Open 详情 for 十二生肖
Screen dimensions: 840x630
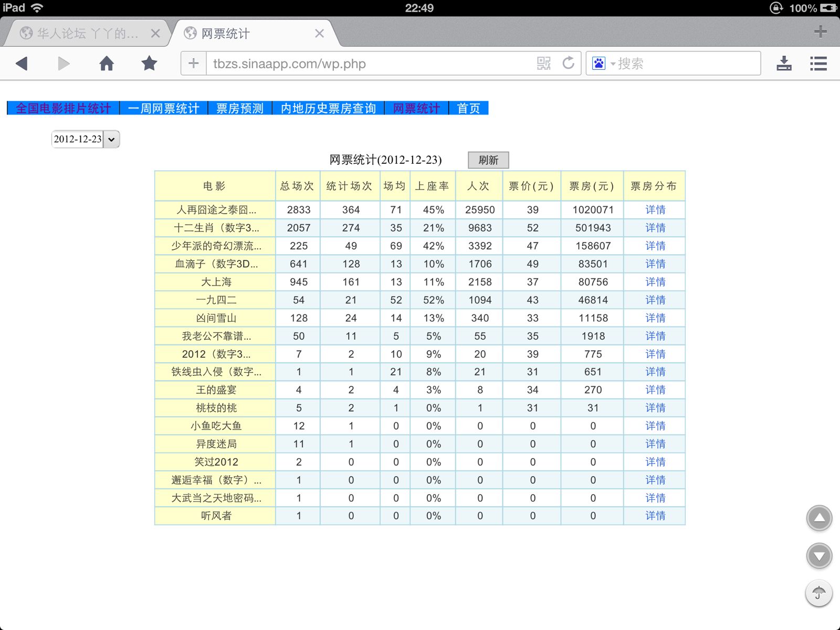click(x=655, y=227)
